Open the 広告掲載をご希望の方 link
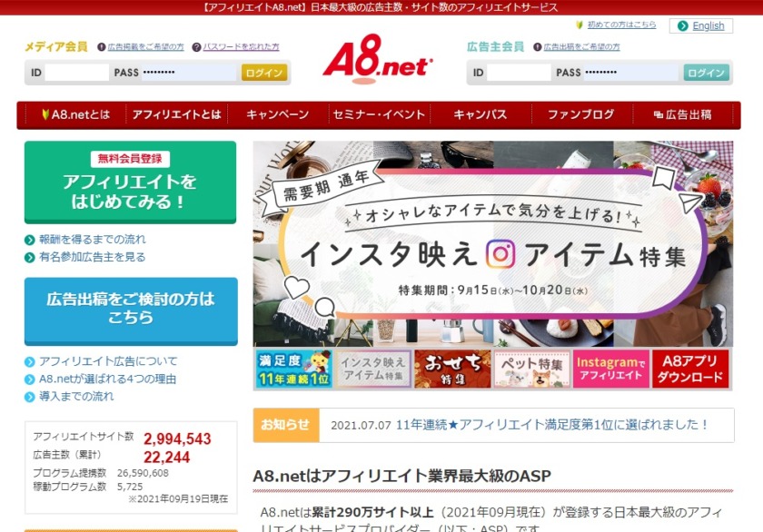763x532 pixels. [x=145, y=46]
